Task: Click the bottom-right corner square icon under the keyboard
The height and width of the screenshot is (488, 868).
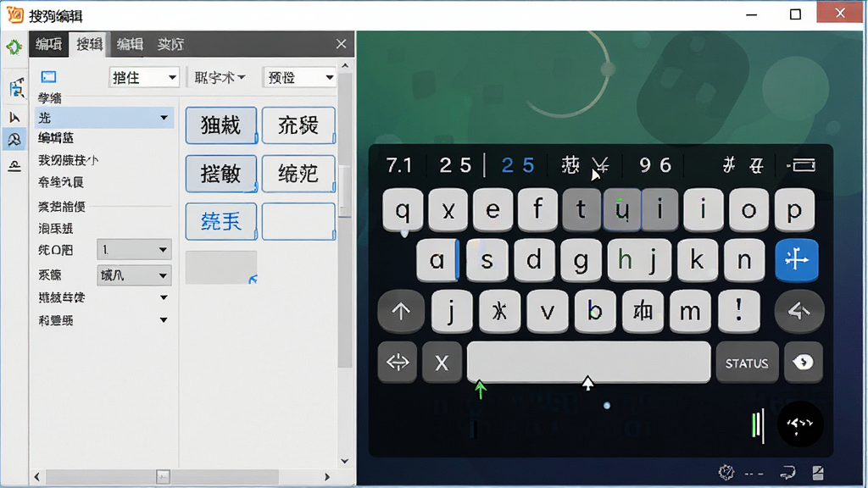Action: point(818,473)
